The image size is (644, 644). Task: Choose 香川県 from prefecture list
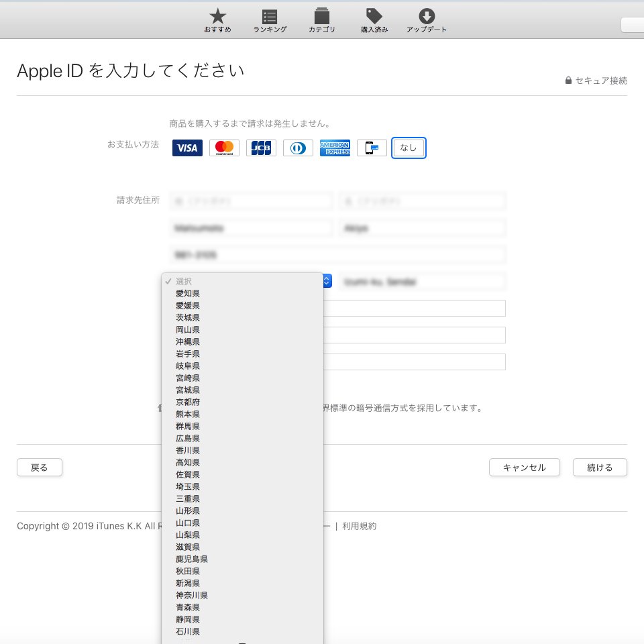[x=242, y=451]
